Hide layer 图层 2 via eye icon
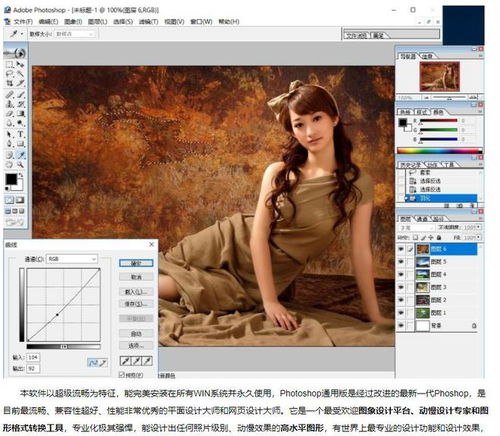Image resolution: width=500 pixels, height=436 pixels. click(x=401, y=300)
